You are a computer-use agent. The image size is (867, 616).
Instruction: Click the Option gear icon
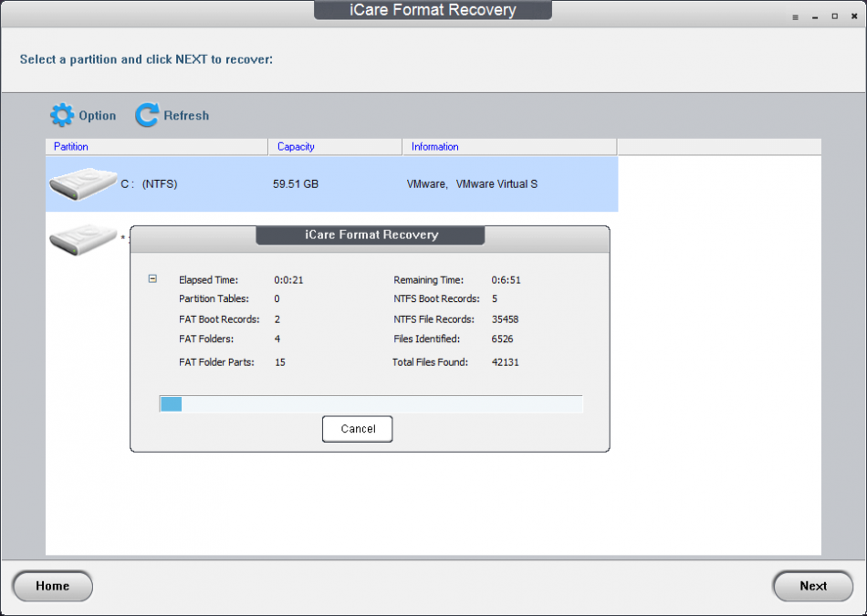61,115
